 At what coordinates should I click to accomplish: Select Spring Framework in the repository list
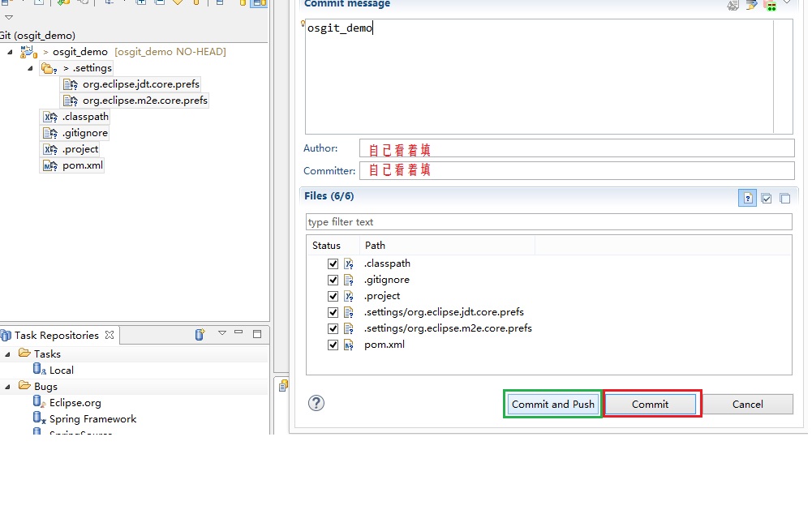click(92, 419)
